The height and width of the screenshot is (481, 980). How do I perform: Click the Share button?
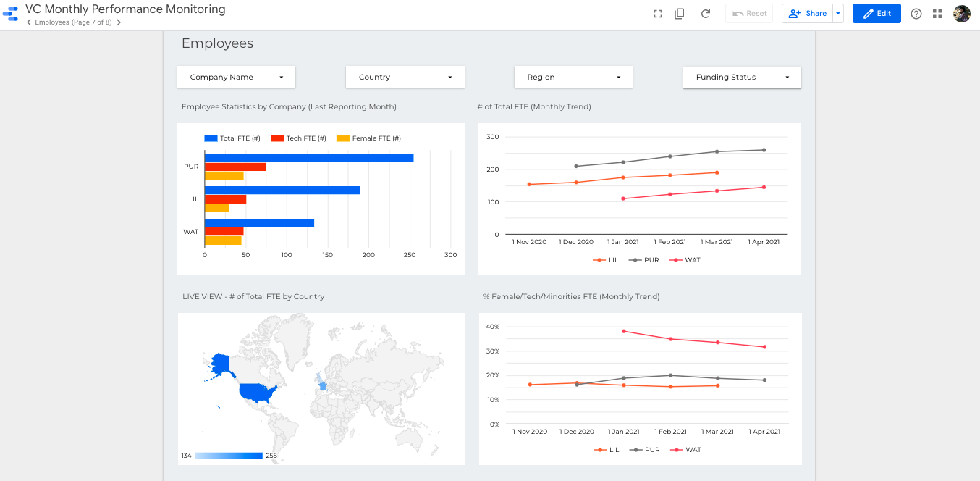(808, 14)
